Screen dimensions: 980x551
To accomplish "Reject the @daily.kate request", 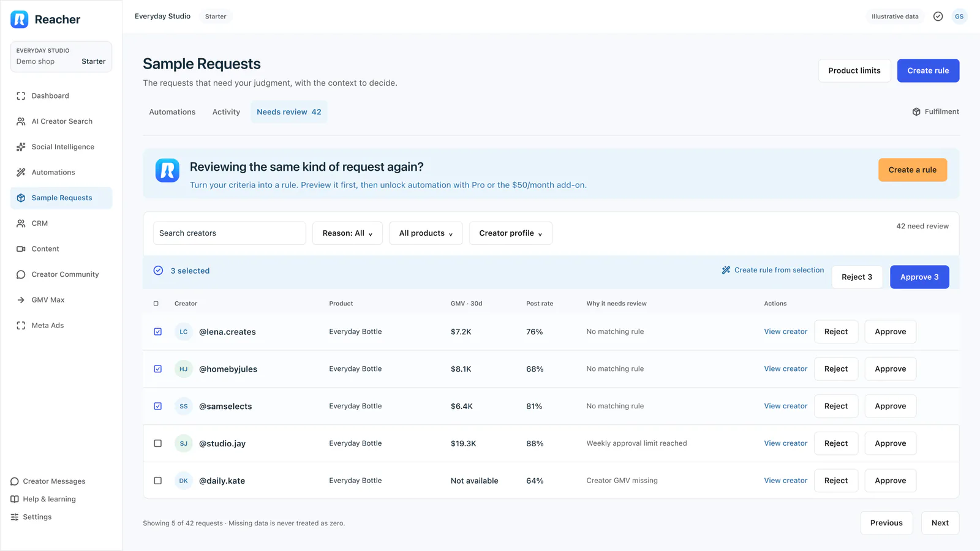I will click(836, 481).
